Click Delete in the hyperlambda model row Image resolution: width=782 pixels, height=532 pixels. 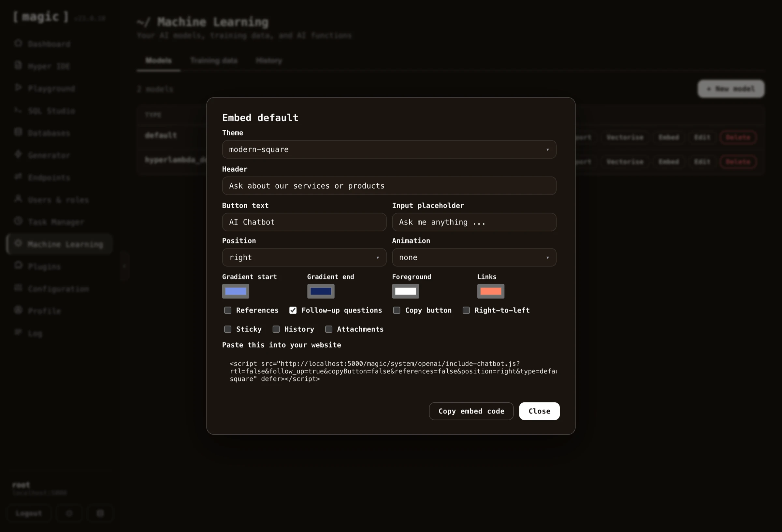(x=738, y=162)
